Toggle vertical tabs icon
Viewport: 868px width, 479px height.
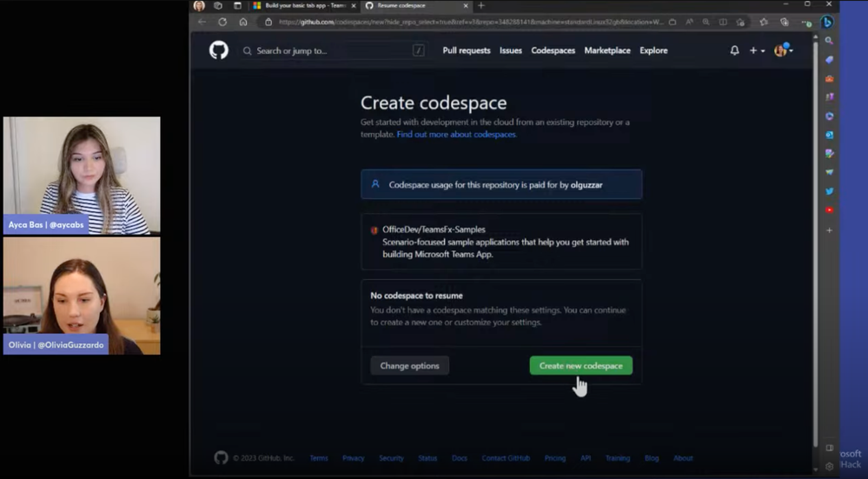tap(237, 5)
